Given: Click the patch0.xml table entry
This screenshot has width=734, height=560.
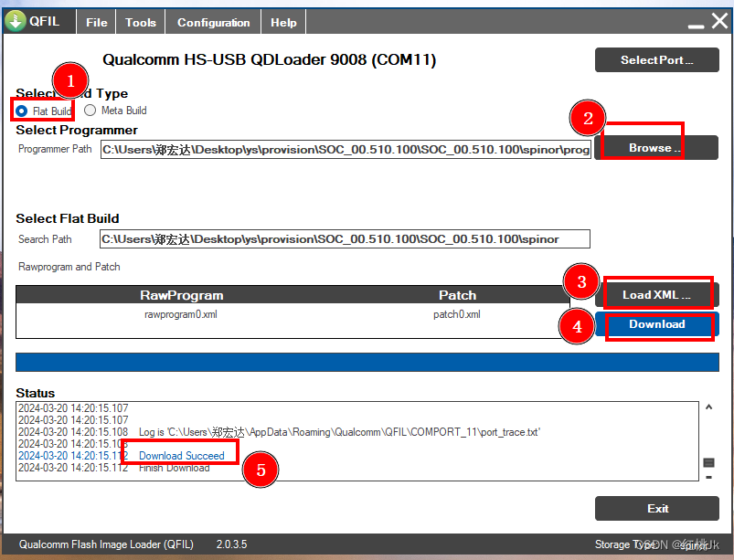Looking at the screenshot, I should tap(457, 314).
